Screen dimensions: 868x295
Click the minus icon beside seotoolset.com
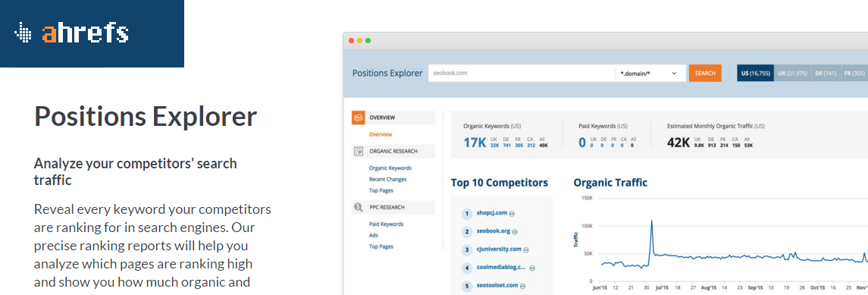tap(522, 286)
